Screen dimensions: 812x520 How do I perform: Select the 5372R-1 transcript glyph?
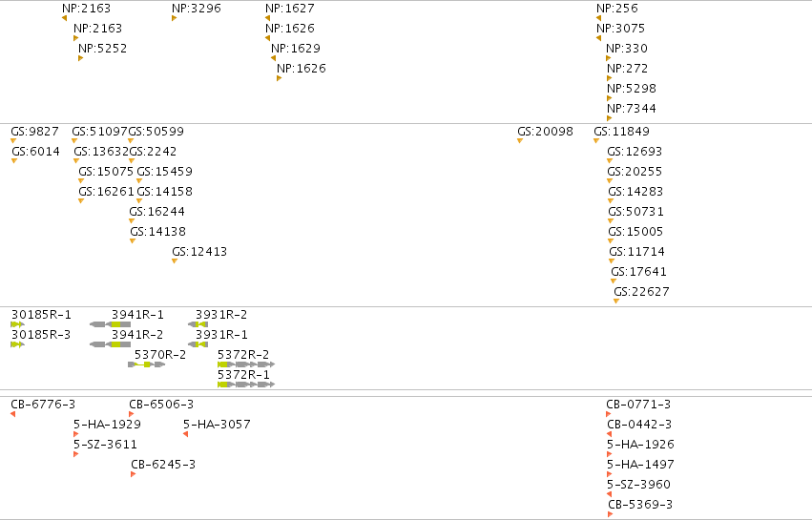click(x=246, y=385)
